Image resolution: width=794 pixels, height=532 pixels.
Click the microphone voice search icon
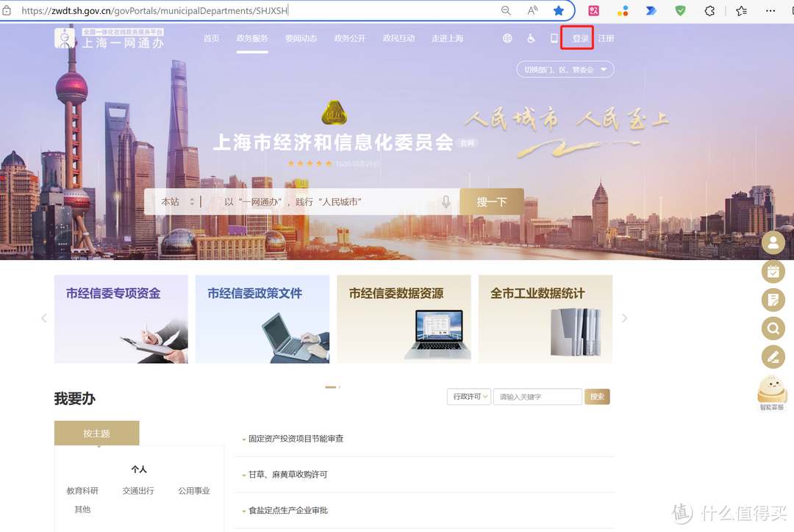(446, 201)
